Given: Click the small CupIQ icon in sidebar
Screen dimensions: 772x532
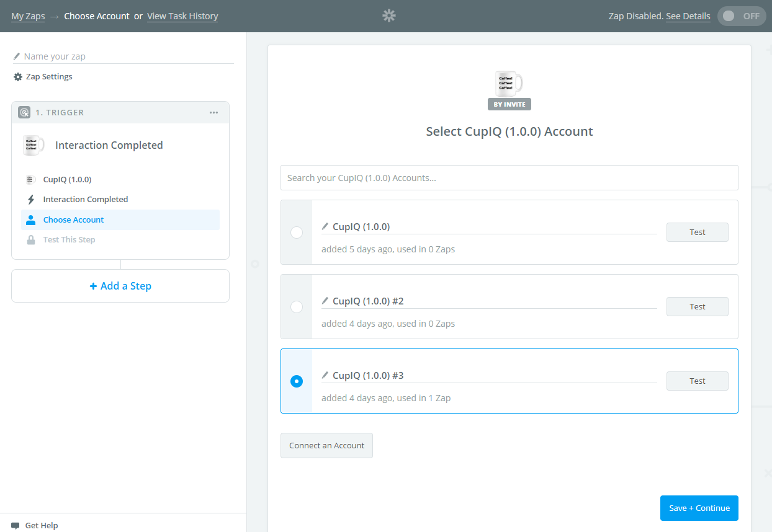Looking at the screenshot, I should pyautogui.click(x=30, y=180).
